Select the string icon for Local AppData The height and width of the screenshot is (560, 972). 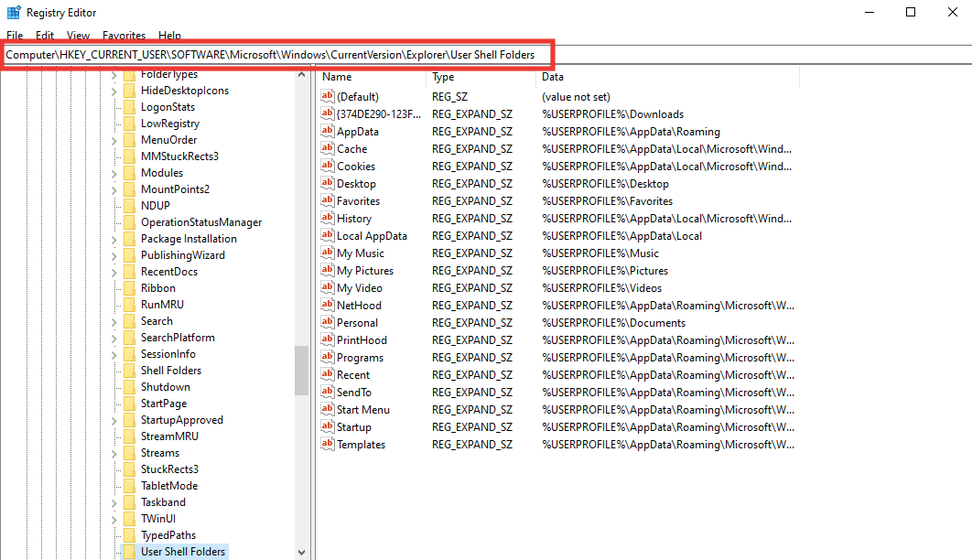click(328, 235)
